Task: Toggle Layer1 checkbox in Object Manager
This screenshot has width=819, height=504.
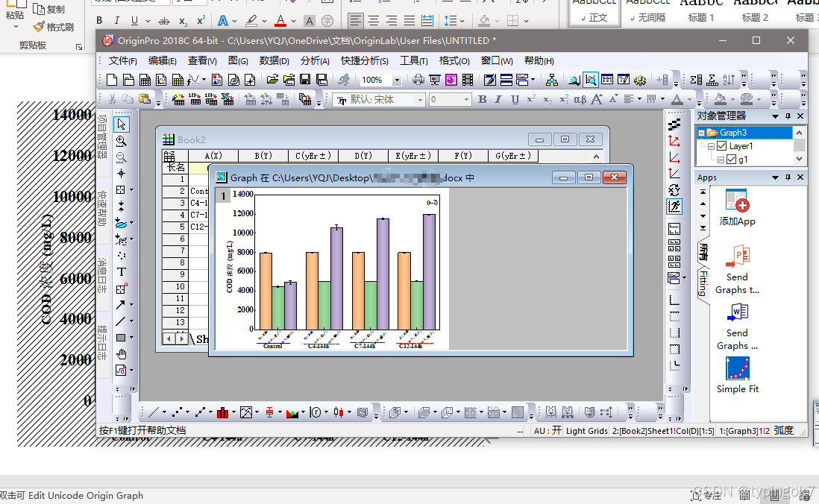Action: coord(722,146)
